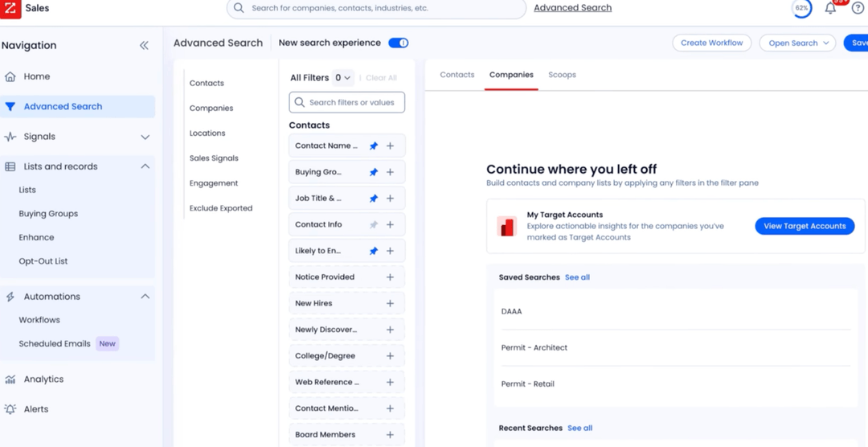This screenshot has width=868, height=447.
Task: Expand the New Hires filter plus
Action: [391, 304]
